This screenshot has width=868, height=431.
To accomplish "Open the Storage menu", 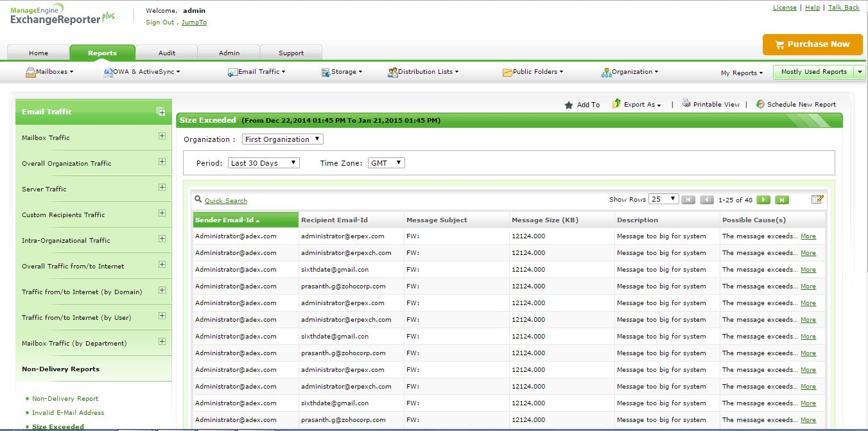I will tap(343, 72).
